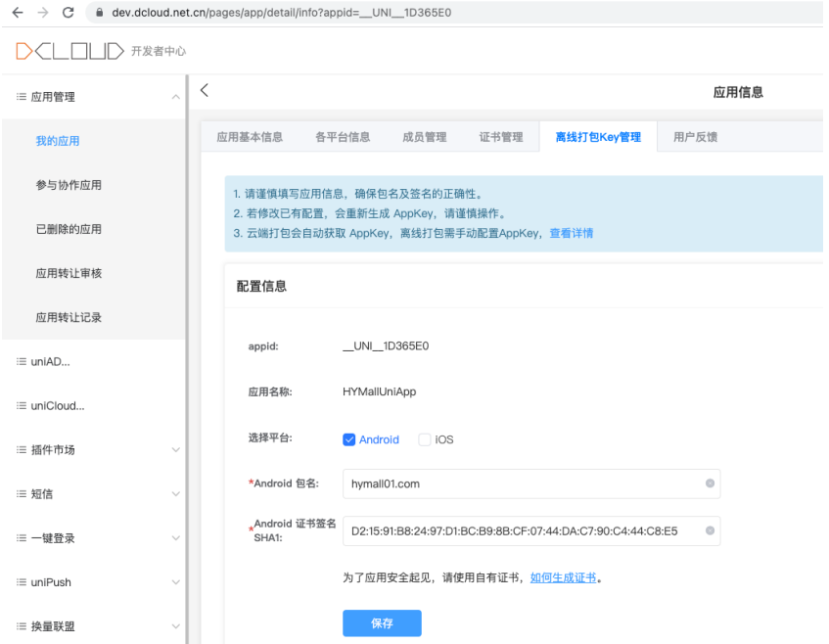
Task: Open the 应用基本信息 tab
Action: click(250, 137)
